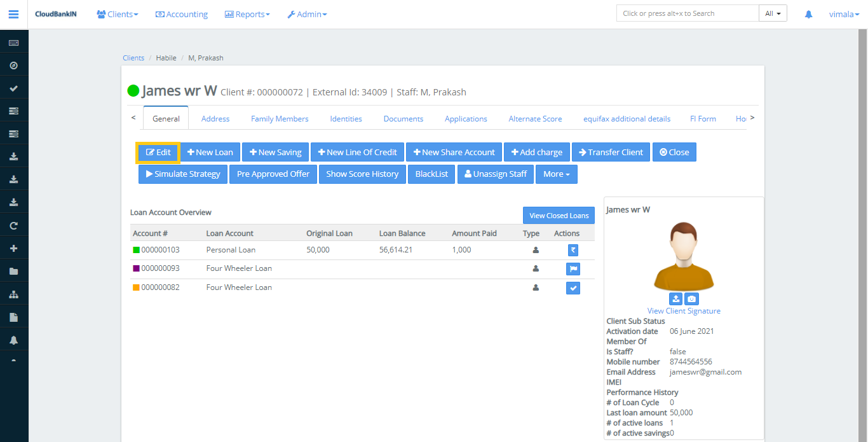868x442 pixels.
Task: Open the Documents tab
Action: [403, 118]
